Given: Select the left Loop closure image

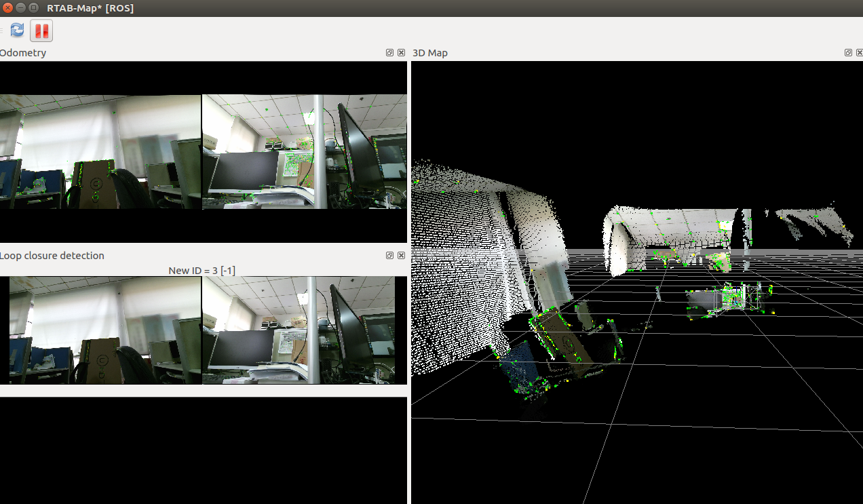Looking at the screenshot, I should pos(105,330).
